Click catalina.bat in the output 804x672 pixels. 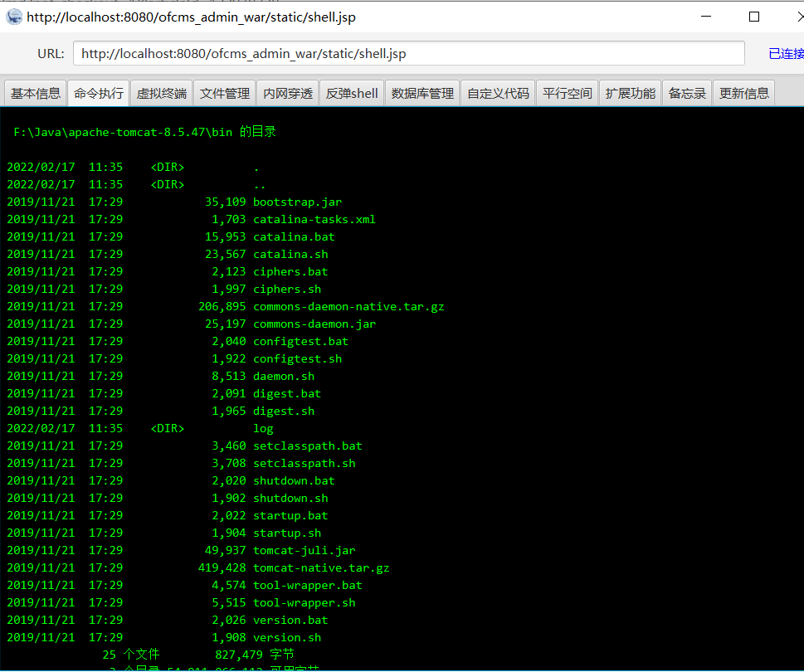pos(294,236)
